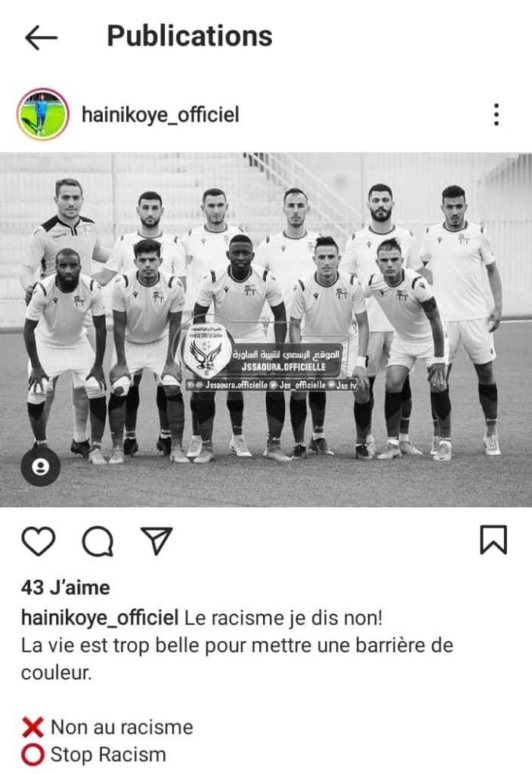Like the post with the heart icon
Viewport: 532px width, 774px height.
coord(39,541)
